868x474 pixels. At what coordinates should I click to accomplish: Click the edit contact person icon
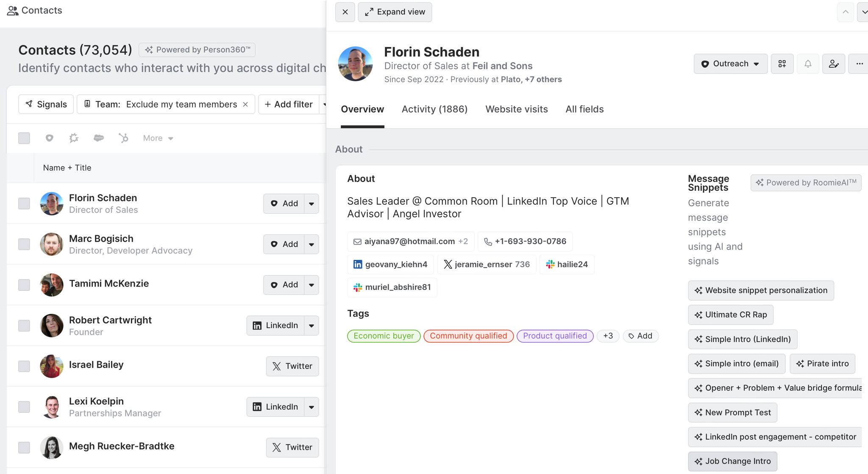click(833, 64)
